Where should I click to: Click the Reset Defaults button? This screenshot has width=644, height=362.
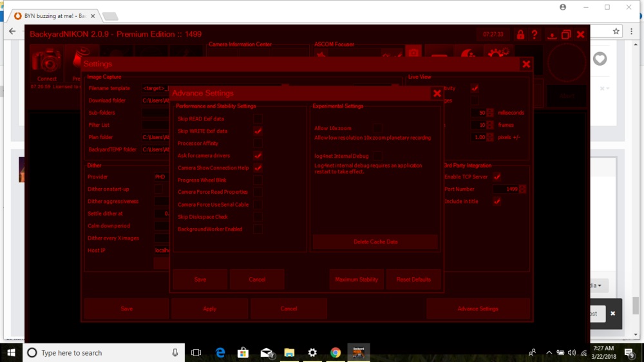[413, 280]
